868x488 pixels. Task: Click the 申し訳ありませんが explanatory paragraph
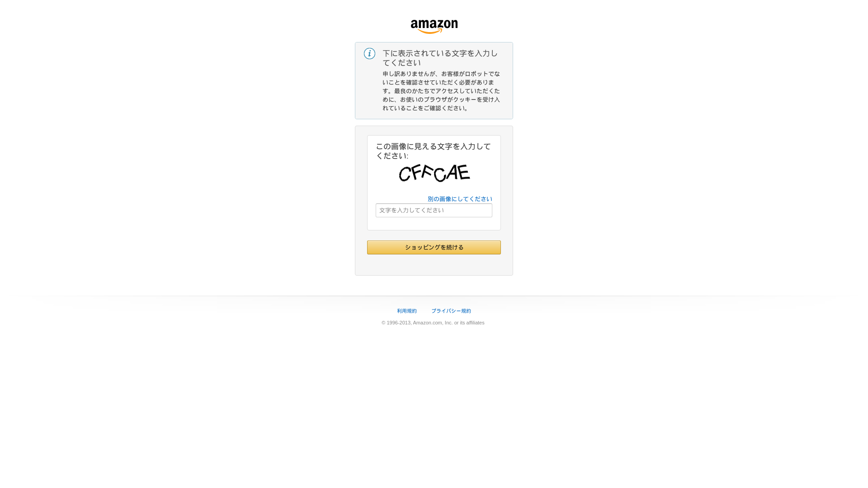tap(441, 91)
